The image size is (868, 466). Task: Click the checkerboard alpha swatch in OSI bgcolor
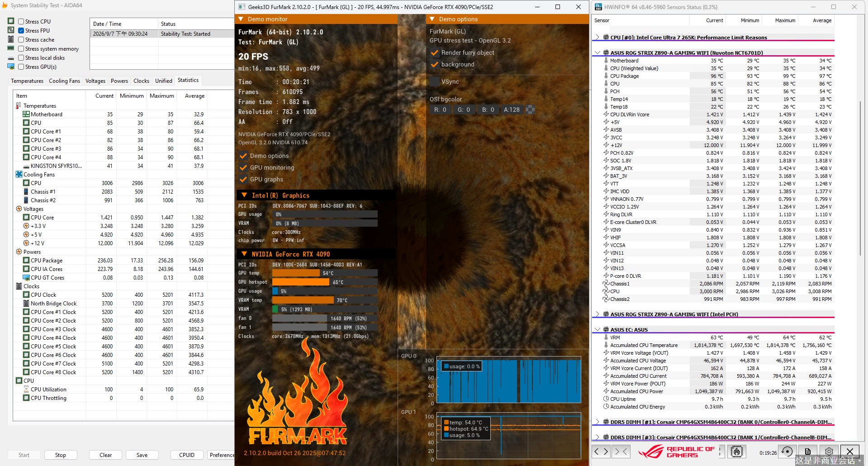click(x=531, y=109)
